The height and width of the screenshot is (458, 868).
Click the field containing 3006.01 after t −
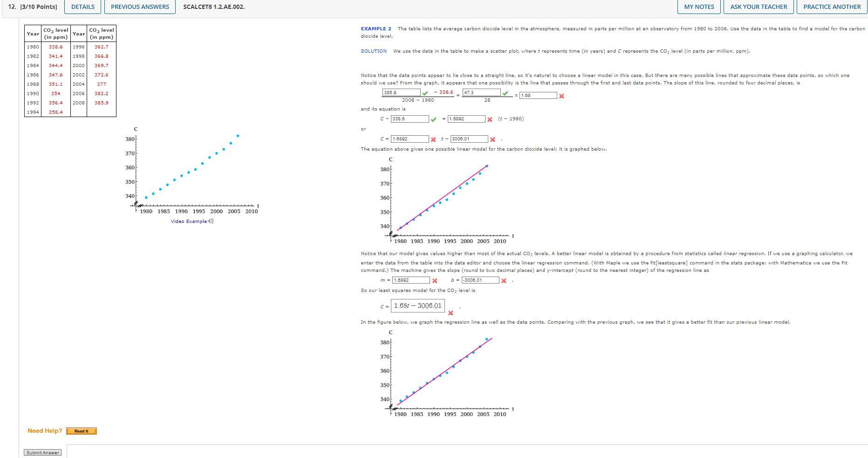coord(469,139)
